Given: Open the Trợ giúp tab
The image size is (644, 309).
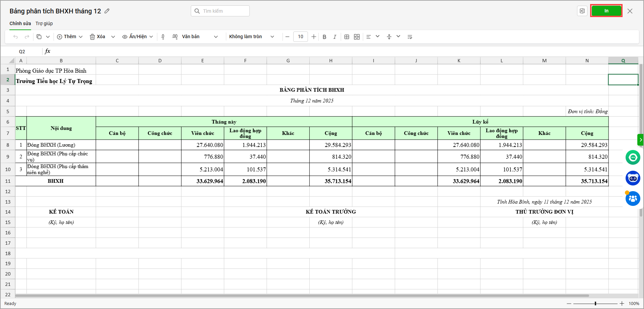Looking at the screenshot, I should coord(44,23).
